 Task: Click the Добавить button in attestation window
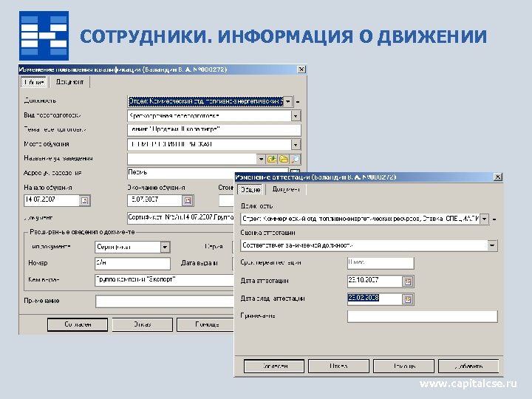[468, 366]
